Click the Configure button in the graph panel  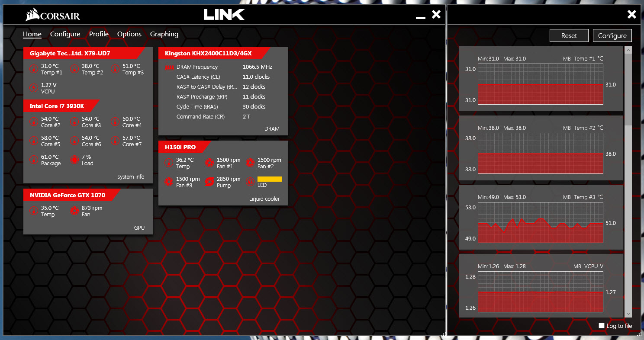pos(612,35)
